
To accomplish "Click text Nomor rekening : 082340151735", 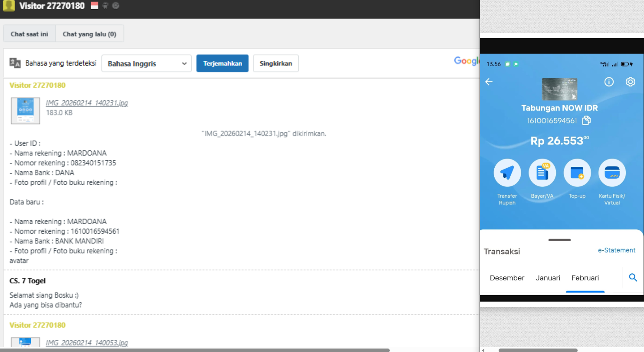I will (x=63, y=163).
